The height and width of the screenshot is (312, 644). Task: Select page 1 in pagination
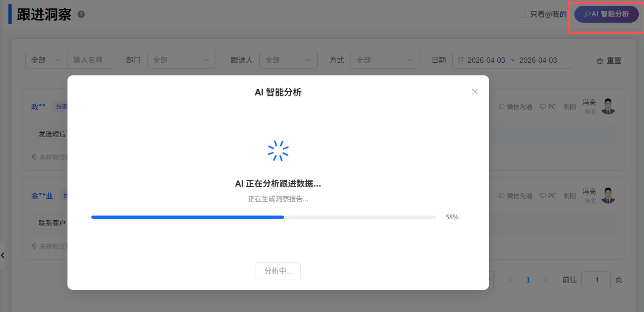pos(528,280)
